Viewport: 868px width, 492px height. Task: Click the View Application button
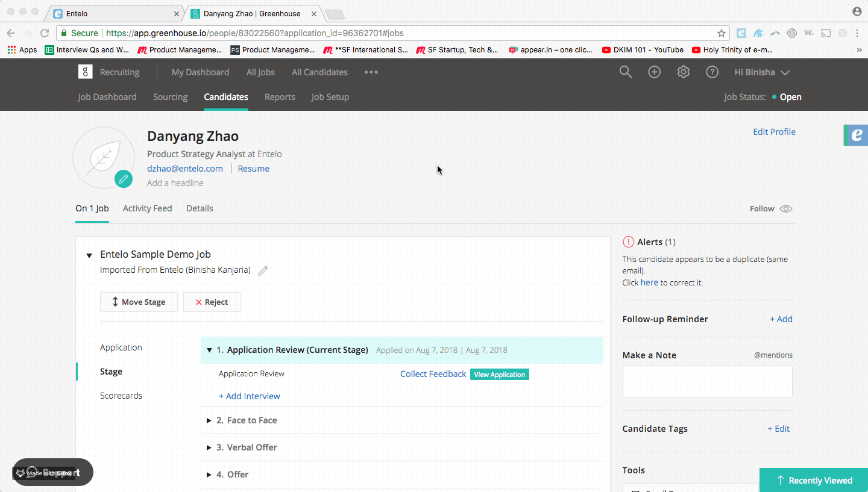click(499, 375)
